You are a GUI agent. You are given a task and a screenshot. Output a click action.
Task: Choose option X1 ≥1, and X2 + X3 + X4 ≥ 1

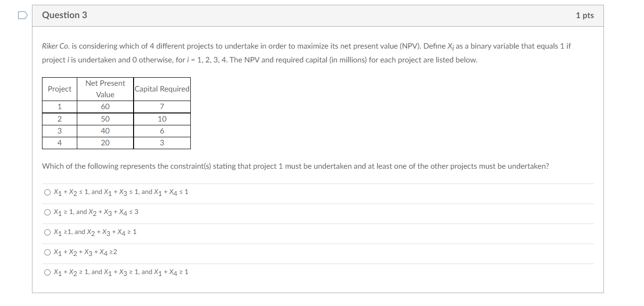click(x=47, y=232)
